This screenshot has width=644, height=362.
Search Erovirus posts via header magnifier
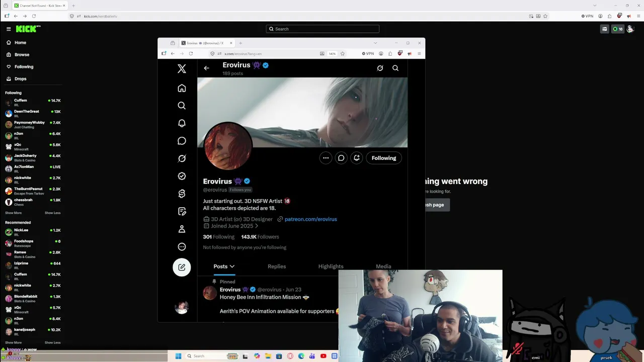tap(395, 68)
